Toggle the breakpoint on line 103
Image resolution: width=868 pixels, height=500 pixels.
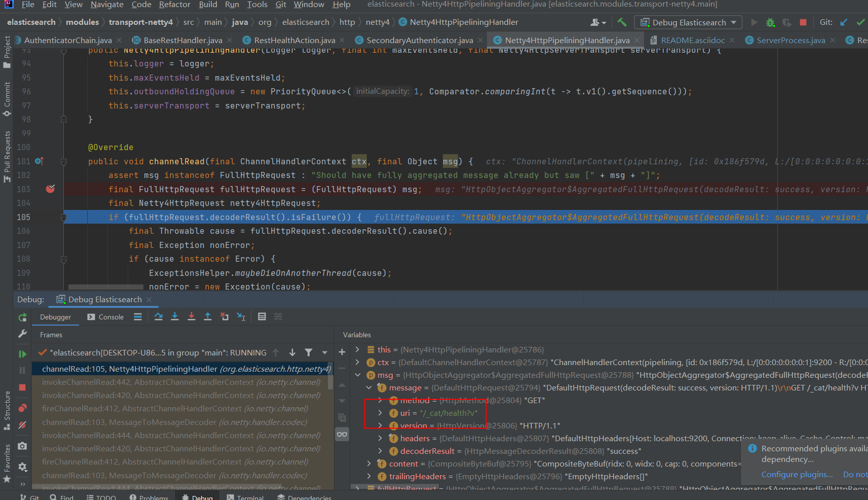point(50,189)
